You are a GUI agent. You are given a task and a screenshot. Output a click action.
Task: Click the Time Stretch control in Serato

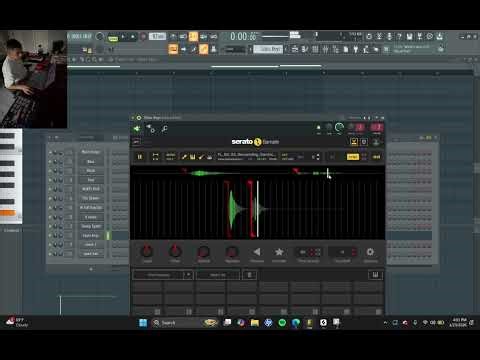309,252
